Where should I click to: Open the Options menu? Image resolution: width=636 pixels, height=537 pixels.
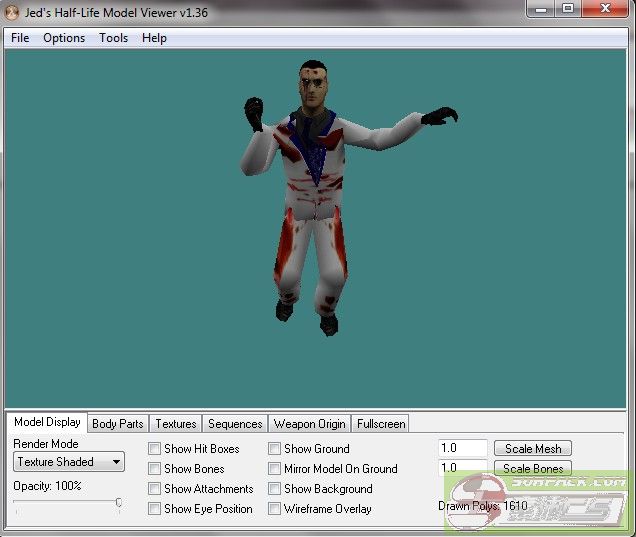point(64,38)
